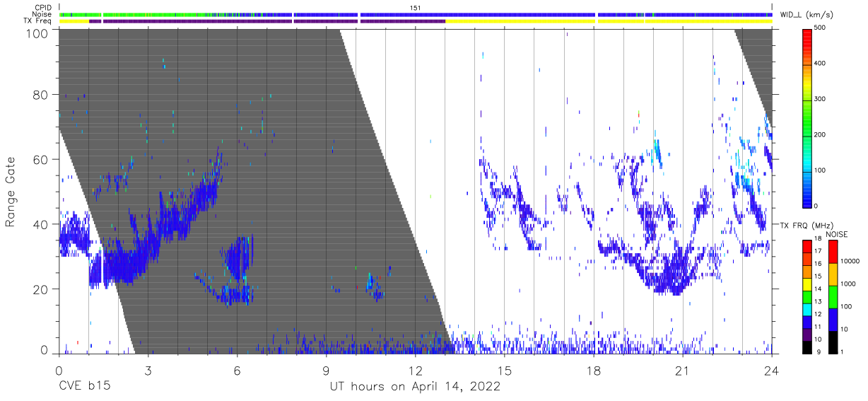Click the 6 tick on UT hours axis
This screenshot has height=401, width=868.
[x=237, y=370]
